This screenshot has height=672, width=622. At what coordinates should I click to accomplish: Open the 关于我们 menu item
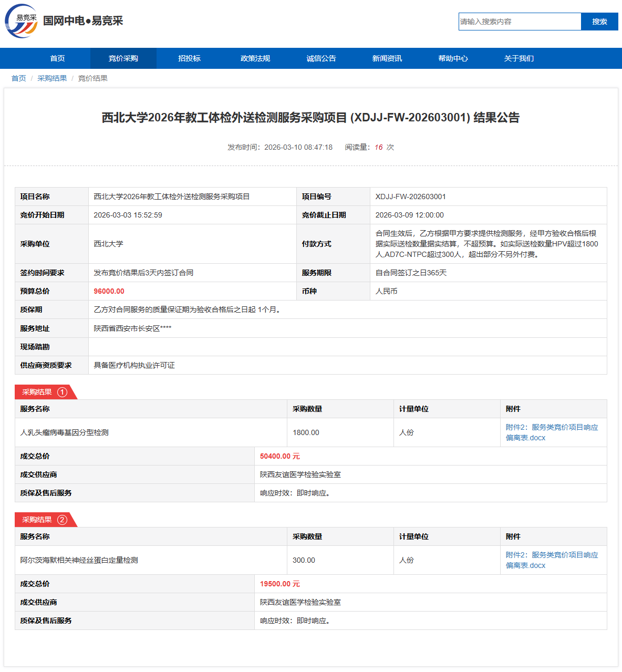click(519, 58)
